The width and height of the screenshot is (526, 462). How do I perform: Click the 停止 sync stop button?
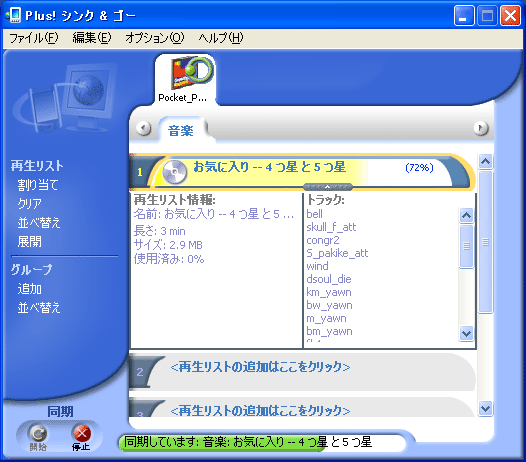[81, 437]
